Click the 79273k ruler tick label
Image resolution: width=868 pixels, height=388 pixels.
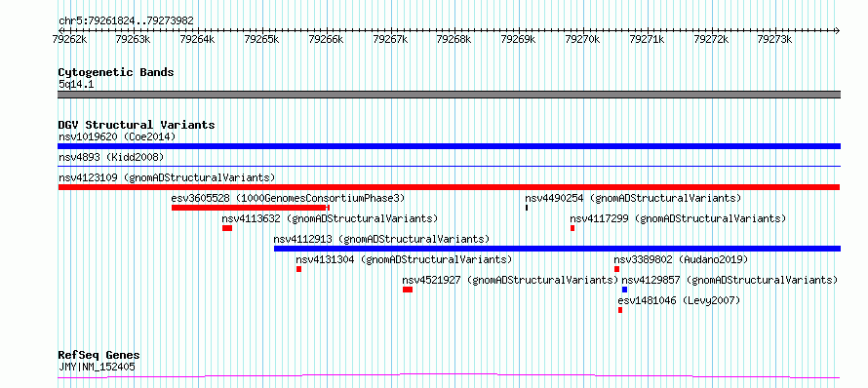[775, 39]
